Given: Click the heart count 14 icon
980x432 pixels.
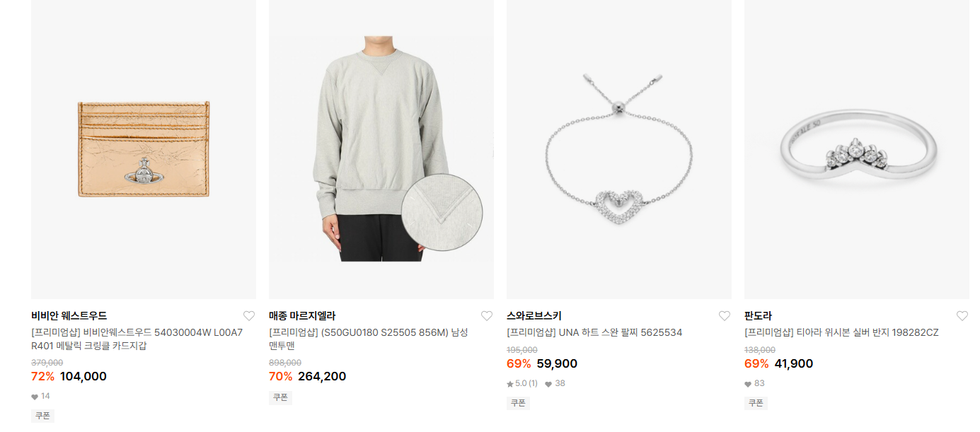Looking at the screenshot, I should tap(35, 397).
